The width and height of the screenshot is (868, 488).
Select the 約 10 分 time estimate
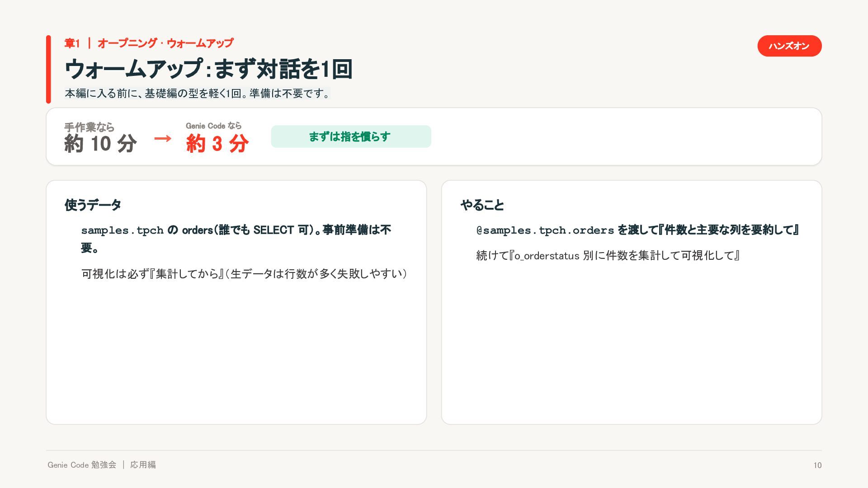(x=100, y=144)
